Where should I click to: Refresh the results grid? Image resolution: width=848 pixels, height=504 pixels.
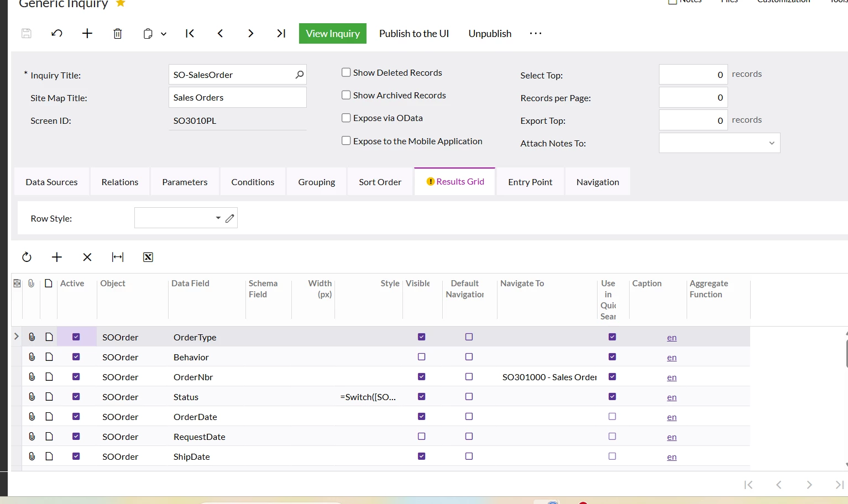pos(27,257)
